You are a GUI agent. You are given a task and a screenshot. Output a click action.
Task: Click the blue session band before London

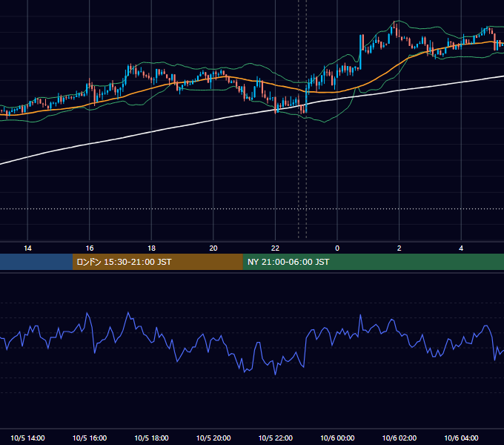click(36, 262)
